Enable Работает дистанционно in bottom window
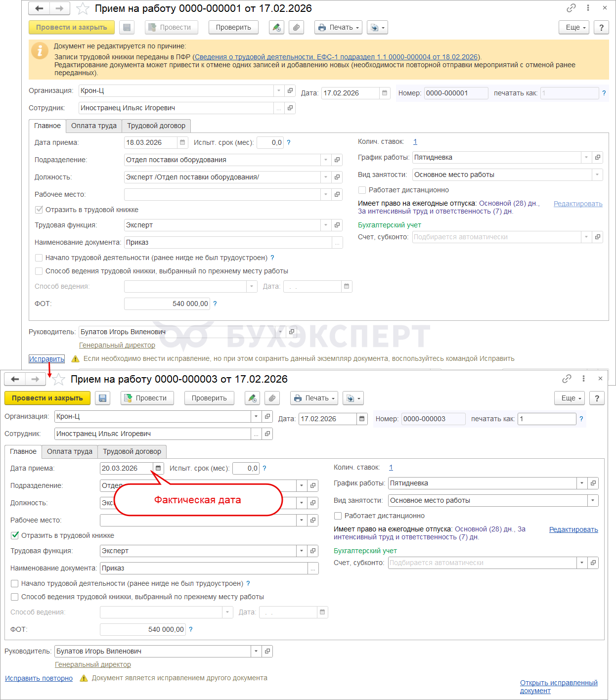This screenshot has width=616, height=700. [x=338, y=516]
